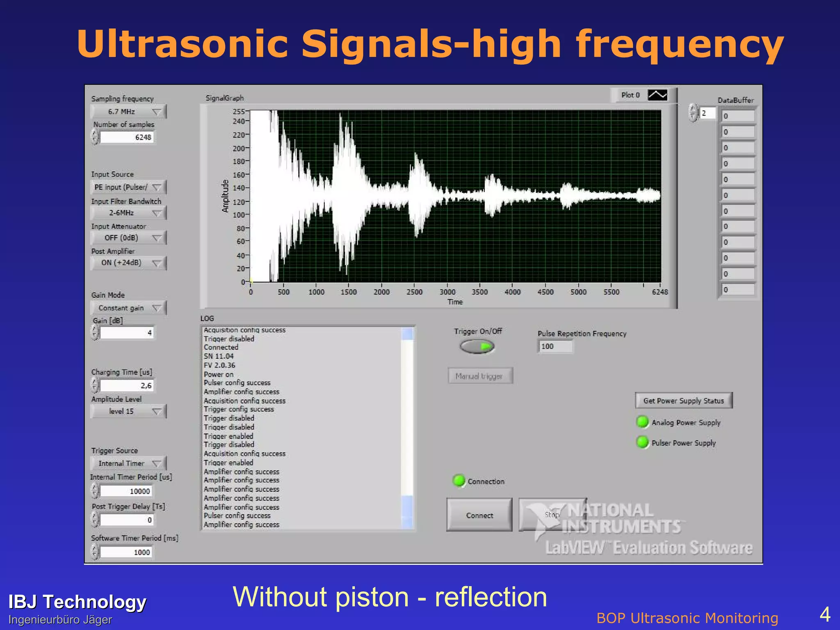Open the Trigger Source dropdown
This screenshot has width=840, height=630.
128,463
